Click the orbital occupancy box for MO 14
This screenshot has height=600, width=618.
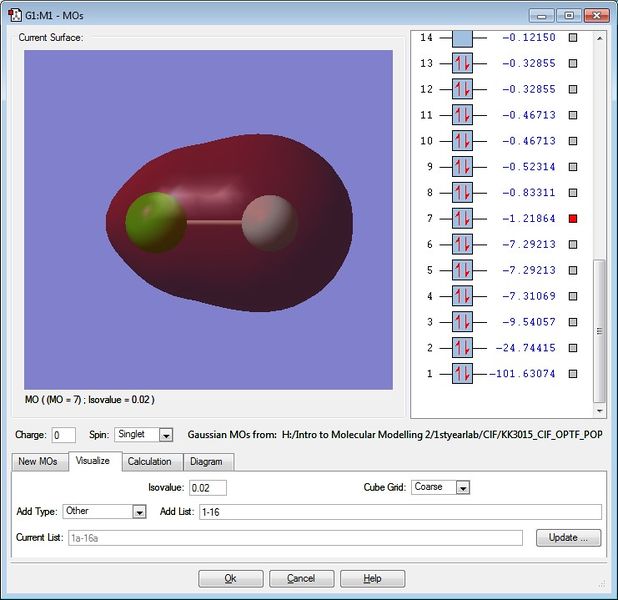click(462, 38)
